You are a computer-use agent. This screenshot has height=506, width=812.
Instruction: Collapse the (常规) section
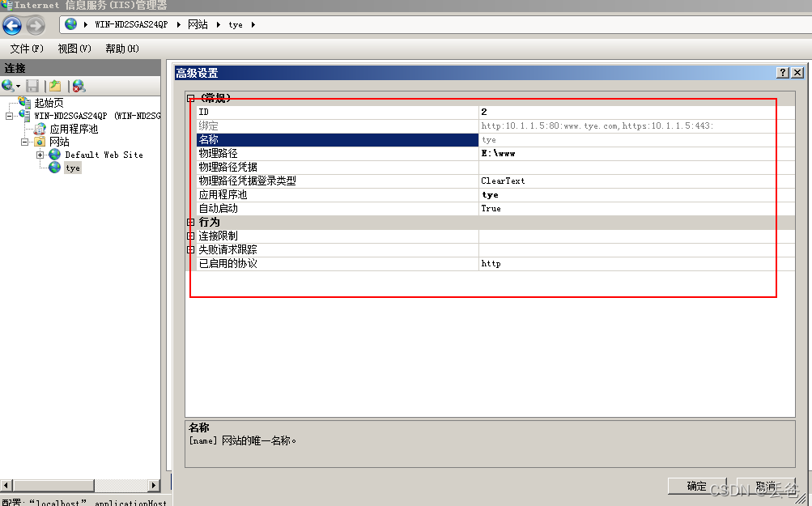(190, 98)
